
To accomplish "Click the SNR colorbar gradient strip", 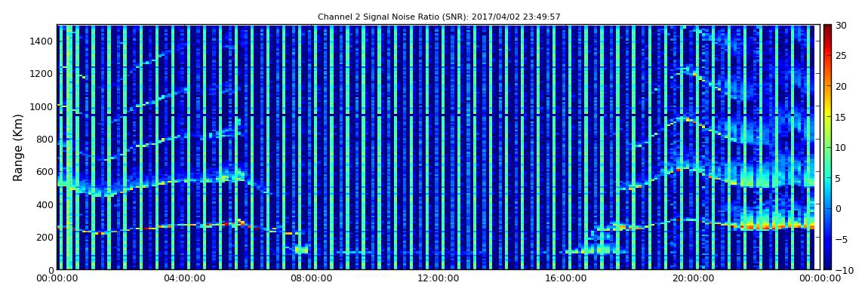I will coord(827,147).
